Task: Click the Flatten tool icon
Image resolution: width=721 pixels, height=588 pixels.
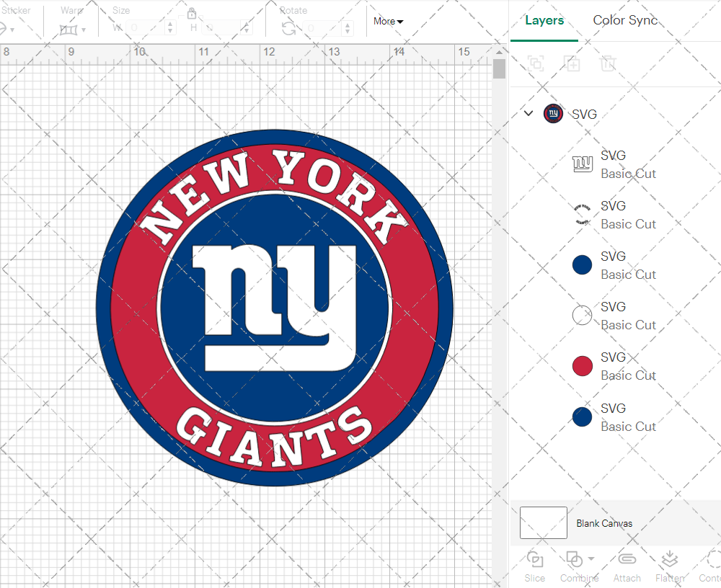Action: [670, 559]
